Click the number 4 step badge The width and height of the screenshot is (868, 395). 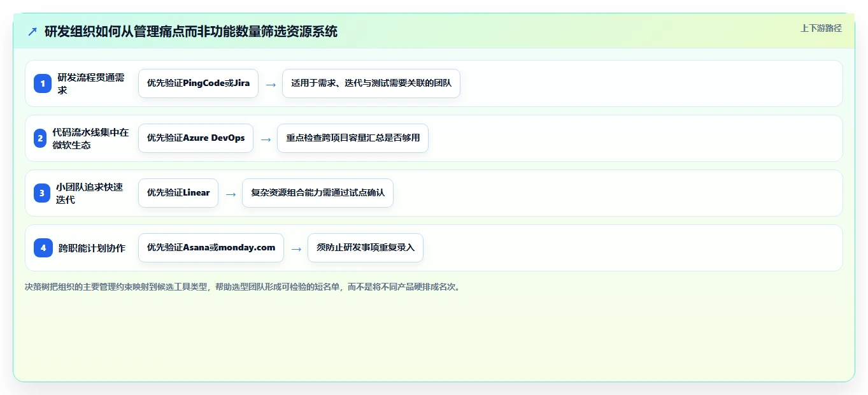43,248
